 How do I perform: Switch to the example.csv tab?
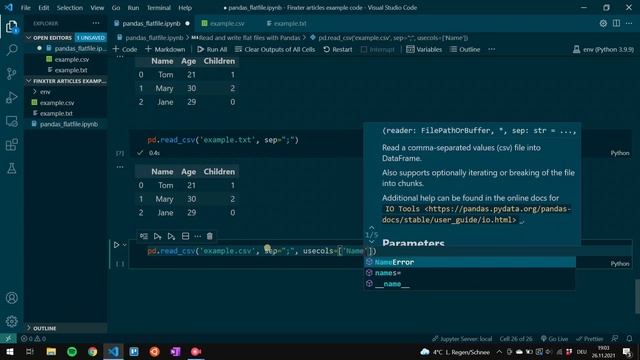coord(223,23)
